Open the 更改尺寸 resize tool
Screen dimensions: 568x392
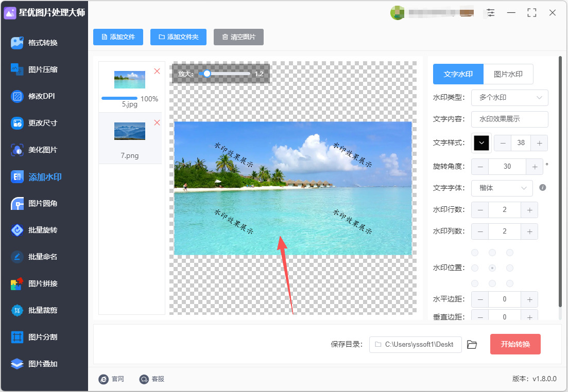[x=35, y=123]
